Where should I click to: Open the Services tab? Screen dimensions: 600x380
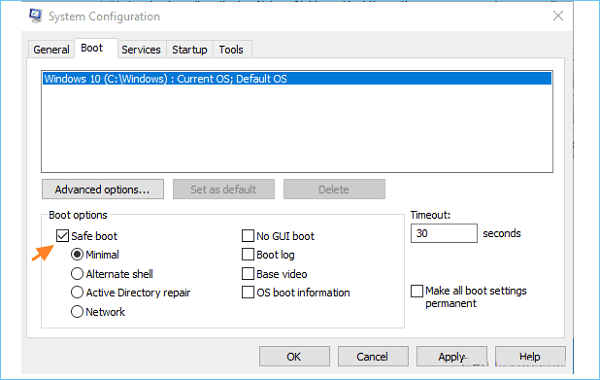click(141, 49)
